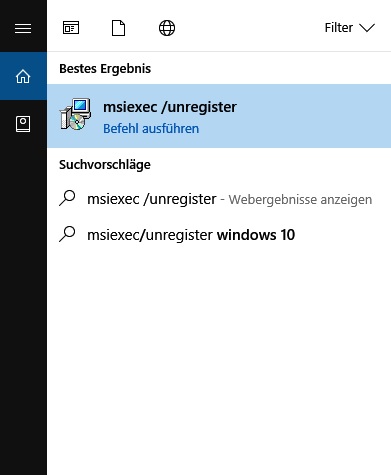Filter results by Documents icon
The width and height of the screenshot is (391, 475).
point(118,28)
